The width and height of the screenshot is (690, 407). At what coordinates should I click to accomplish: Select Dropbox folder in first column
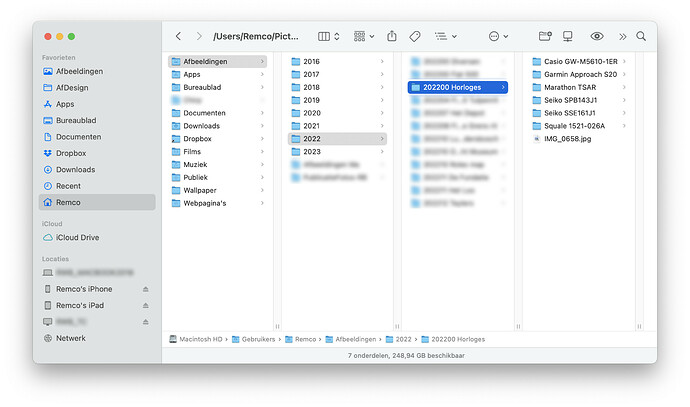pos(217,139)
